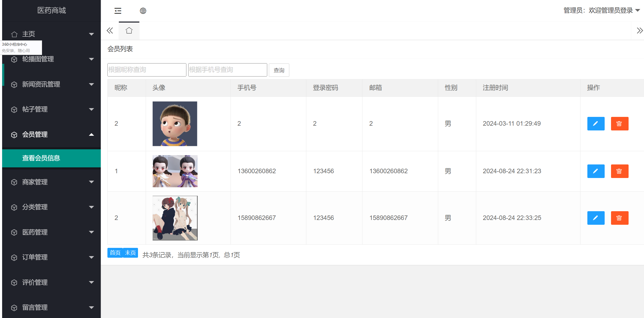Click the avatar thumbnail of member 1

click(175, 171)
